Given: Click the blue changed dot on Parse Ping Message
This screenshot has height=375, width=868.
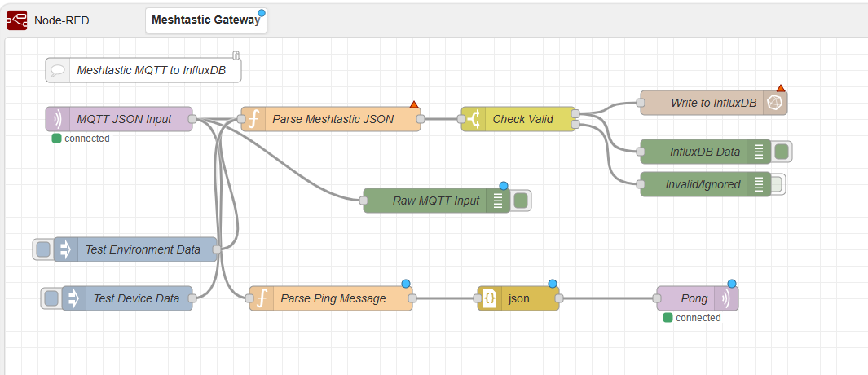Looking at the screenshot, I should (x=406, y=284).
